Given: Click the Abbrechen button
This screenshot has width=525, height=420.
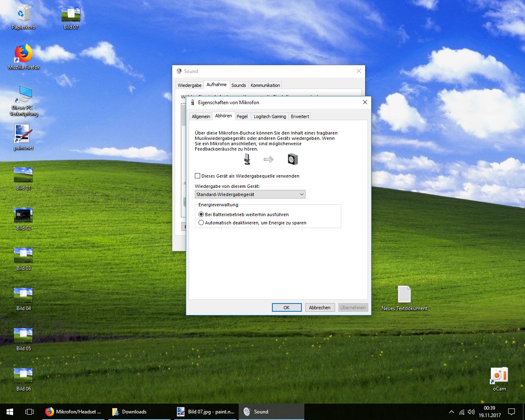Looking at the screenshot, I should pyautogui.click(x=320, y=308).
